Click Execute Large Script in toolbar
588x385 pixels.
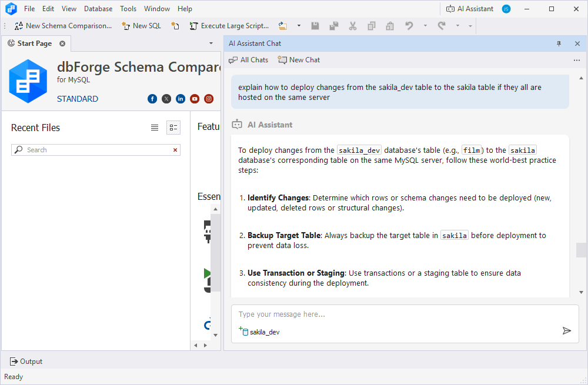[x=229, y=26]
